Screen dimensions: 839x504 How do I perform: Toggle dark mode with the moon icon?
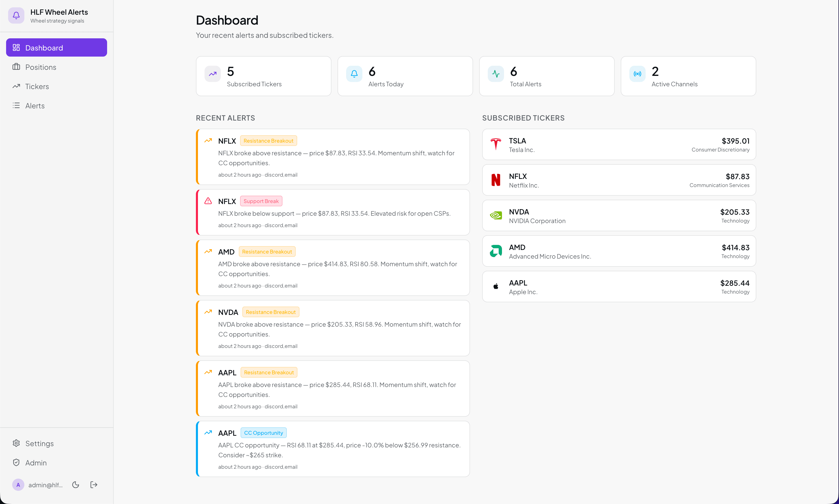click(76, 485)
